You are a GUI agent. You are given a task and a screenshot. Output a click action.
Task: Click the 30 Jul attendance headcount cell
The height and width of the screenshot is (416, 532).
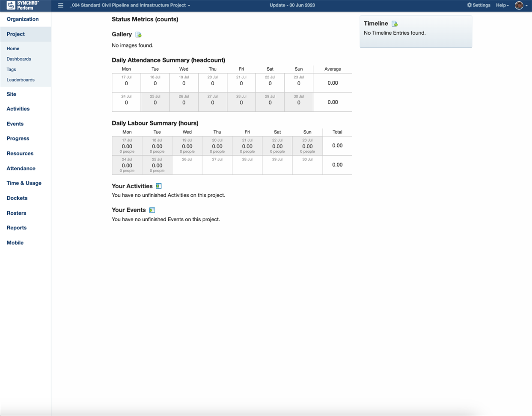[x=299, y=102]
